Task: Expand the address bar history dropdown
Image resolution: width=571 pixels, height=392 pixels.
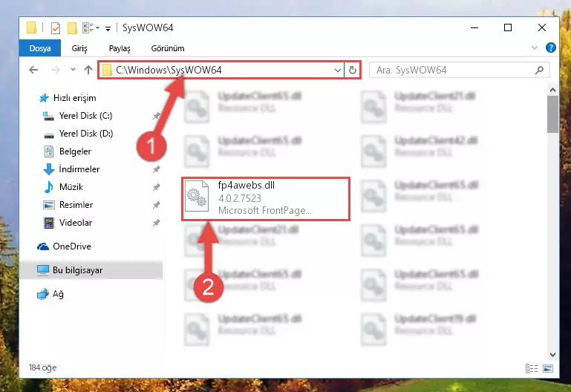Action: 338,70
